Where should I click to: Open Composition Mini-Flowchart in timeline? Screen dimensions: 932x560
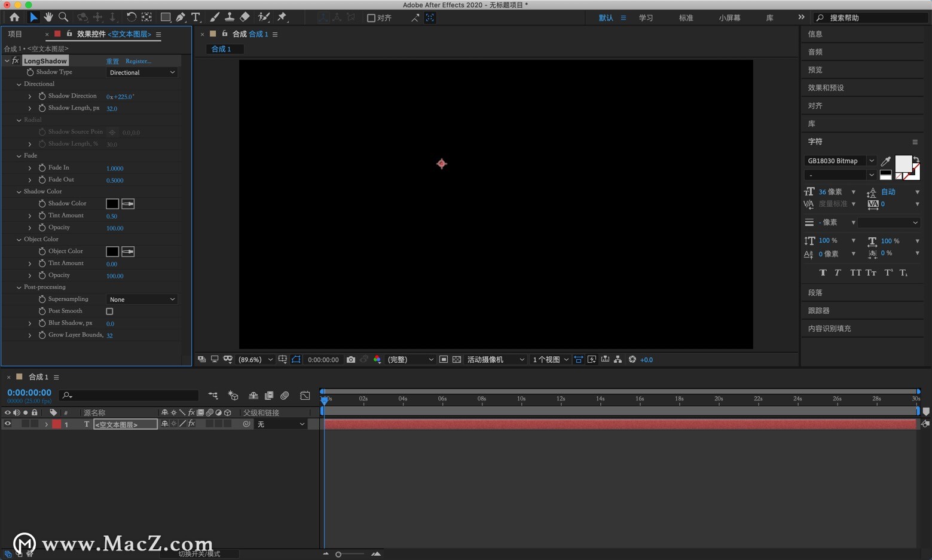point(213,396)
